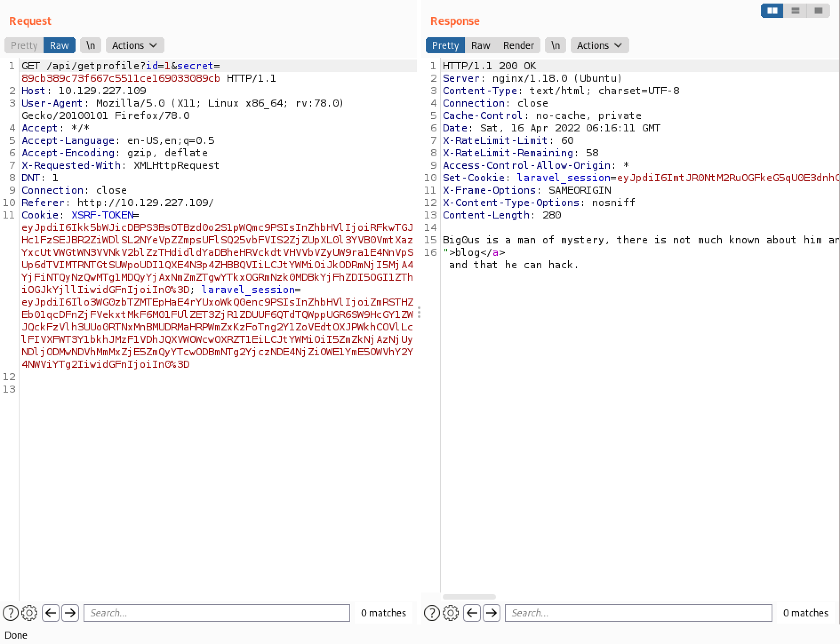Viewport: 840px width, 644px height.
Task: Click the Host header line 10.129.227.109
Action: coord(84,91)
